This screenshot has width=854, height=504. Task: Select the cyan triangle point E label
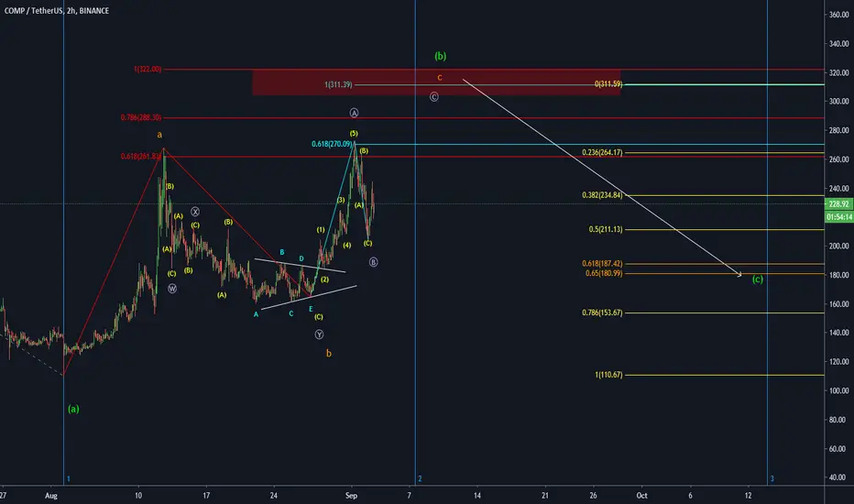311,309
